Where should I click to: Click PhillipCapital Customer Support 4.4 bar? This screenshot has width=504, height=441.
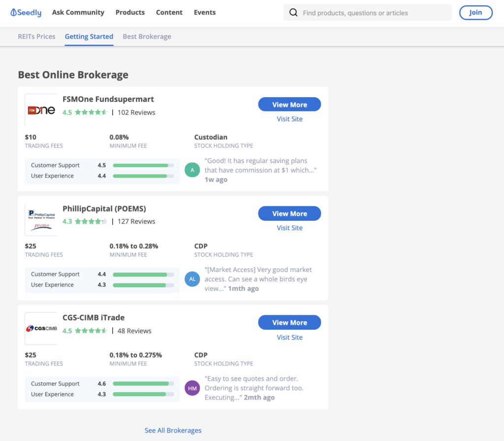[143, 274]
